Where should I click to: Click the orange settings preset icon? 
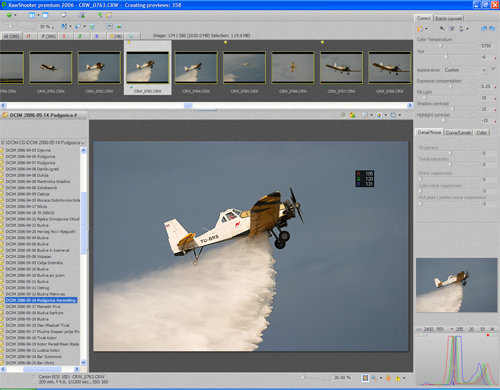click(x=420, y=29)
